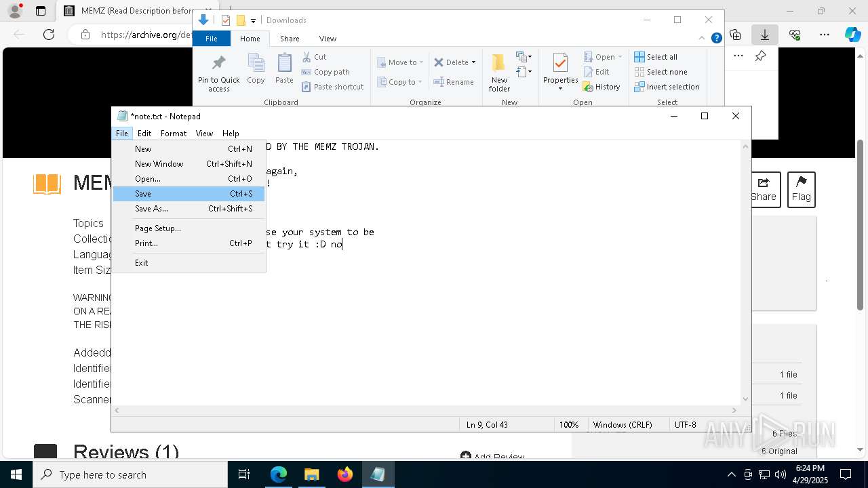The height and width of the screenshot is (488, 868).
Task: Click History in Open group
Action: tap(602, 87)
